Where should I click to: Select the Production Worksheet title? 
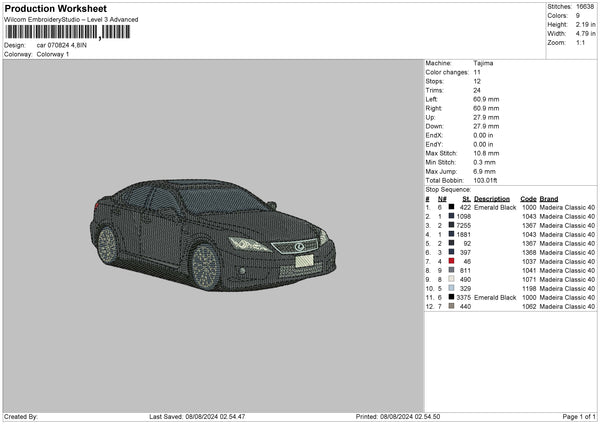pos(56,9)
